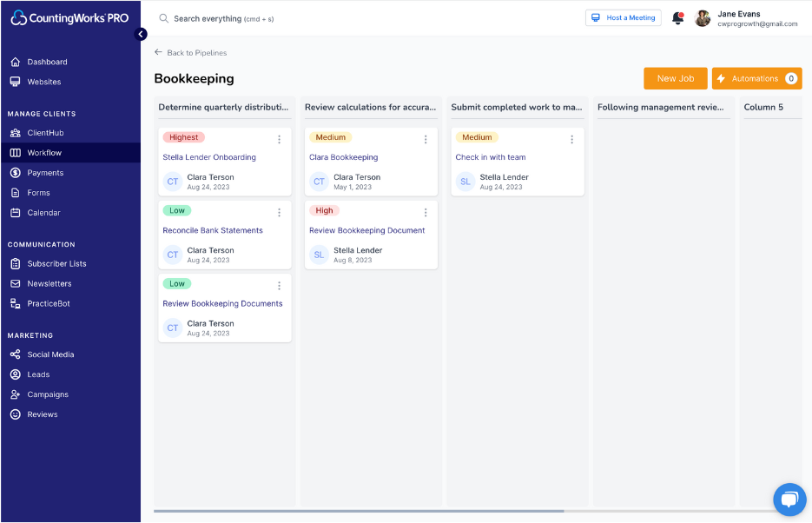Screen dimensions: 812x523
Task: Click the PracticeBot sidebar icon
Action: tap(15, 303)
